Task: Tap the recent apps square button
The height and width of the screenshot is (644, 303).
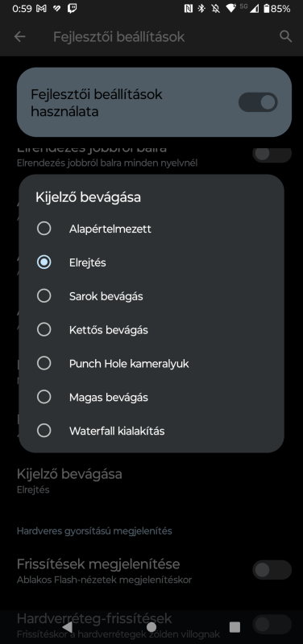Action: click(235, 627)
